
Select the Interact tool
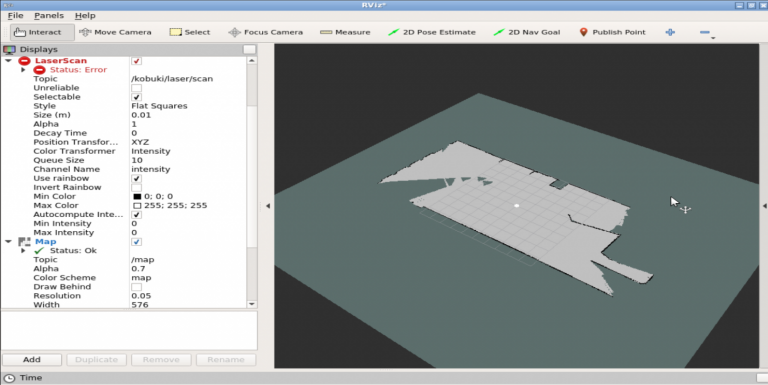[x=42, y=32]
